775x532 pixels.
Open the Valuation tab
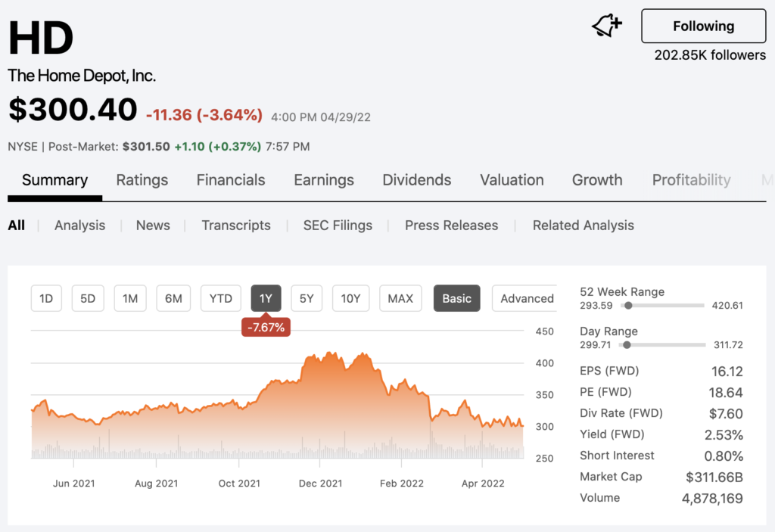(x=512, y=180)
